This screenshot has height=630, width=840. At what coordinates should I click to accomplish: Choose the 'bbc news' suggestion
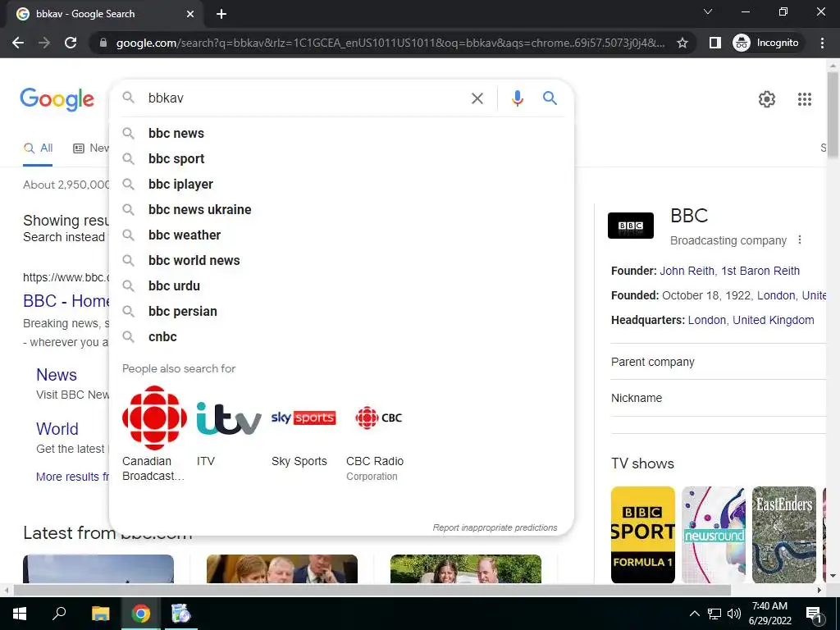point(341,133)
